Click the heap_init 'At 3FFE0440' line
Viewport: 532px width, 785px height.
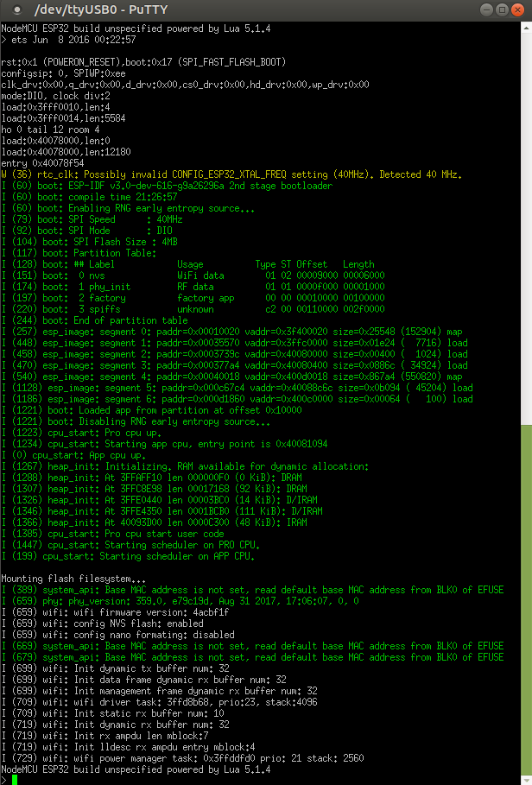(159, 500)
